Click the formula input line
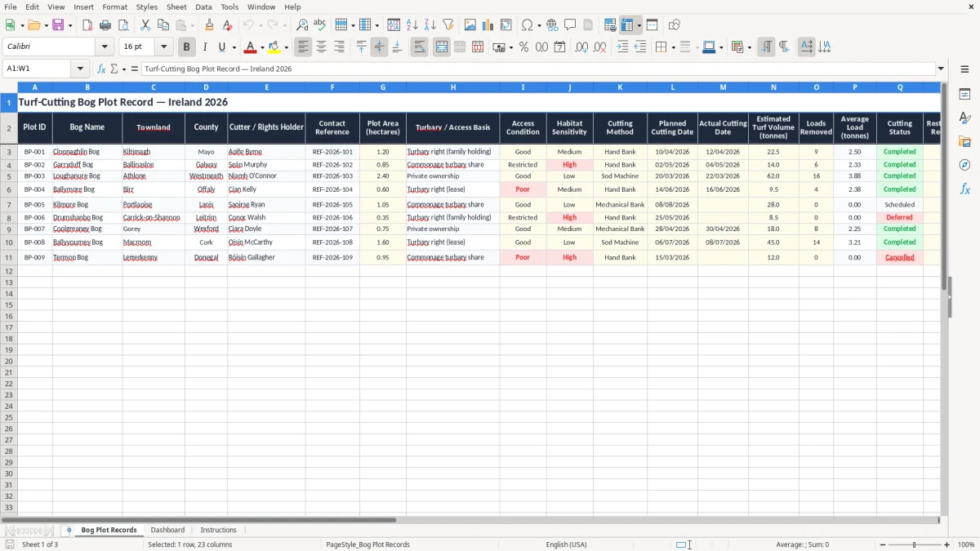Screen dimensions: 980x551 (537, 69)
